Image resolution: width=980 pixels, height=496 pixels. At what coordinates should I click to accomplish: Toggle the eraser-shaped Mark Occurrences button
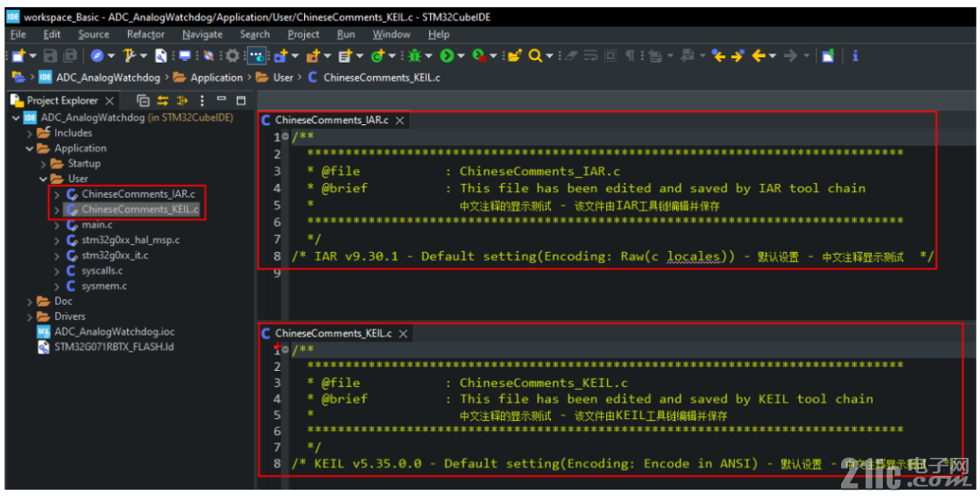[x=572, y=55]
